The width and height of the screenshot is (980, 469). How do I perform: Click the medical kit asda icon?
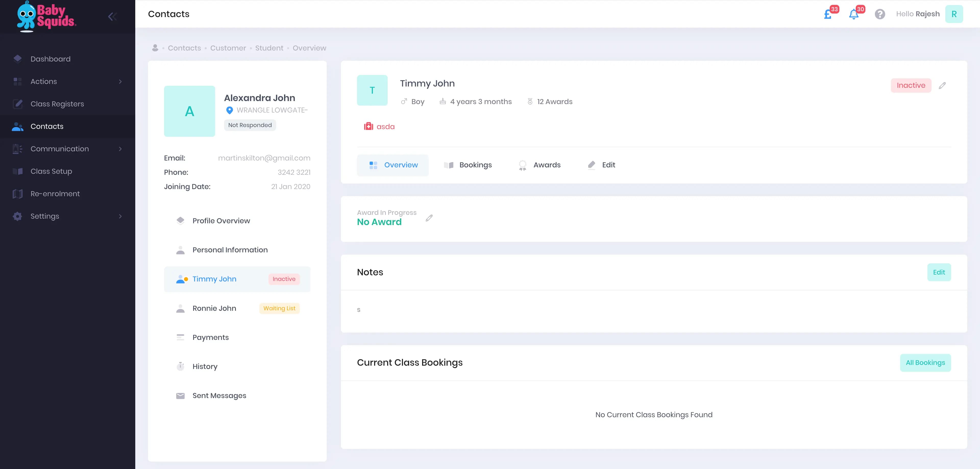pyautogui.click(x=368, y=127)
